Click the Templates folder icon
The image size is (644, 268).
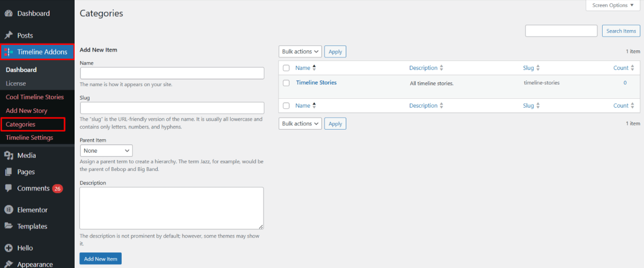coord(9,226)
